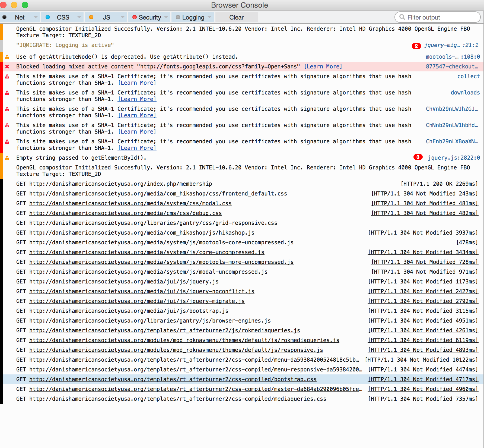Toggle the Net filter button
The height and width of the screenshot is (448, 484).
pyautogui.click(x=20, y=17)
